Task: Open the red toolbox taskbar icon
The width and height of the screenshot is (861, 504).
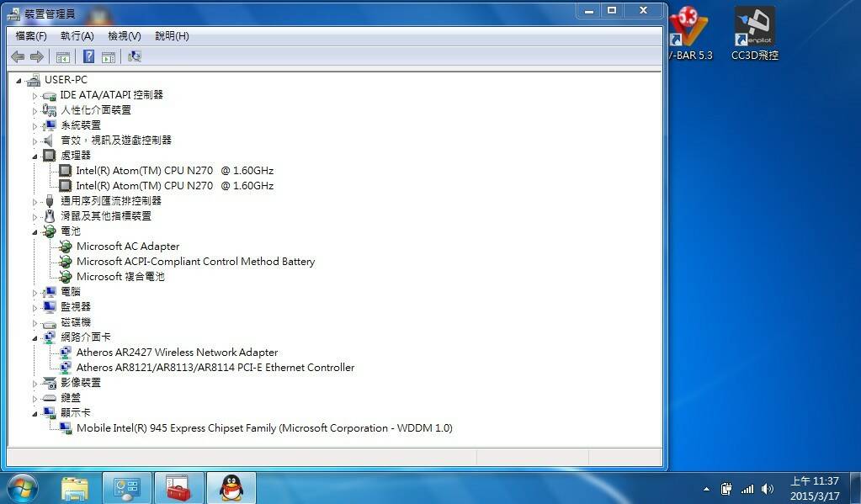Action: pyautogui.click(x=178, y=488)
